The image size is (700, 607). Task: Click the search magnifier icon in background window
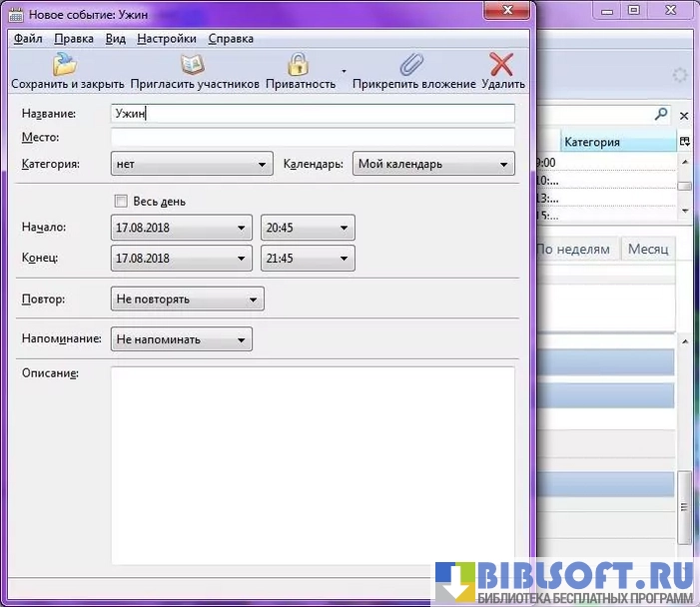661,115
